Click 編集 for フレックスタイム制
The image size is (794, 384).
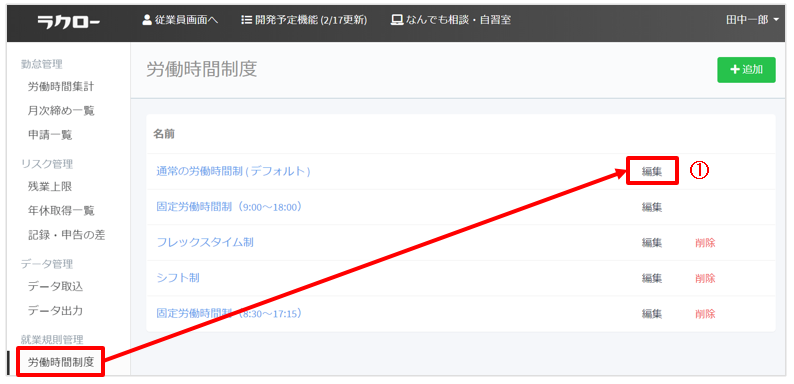652,243
